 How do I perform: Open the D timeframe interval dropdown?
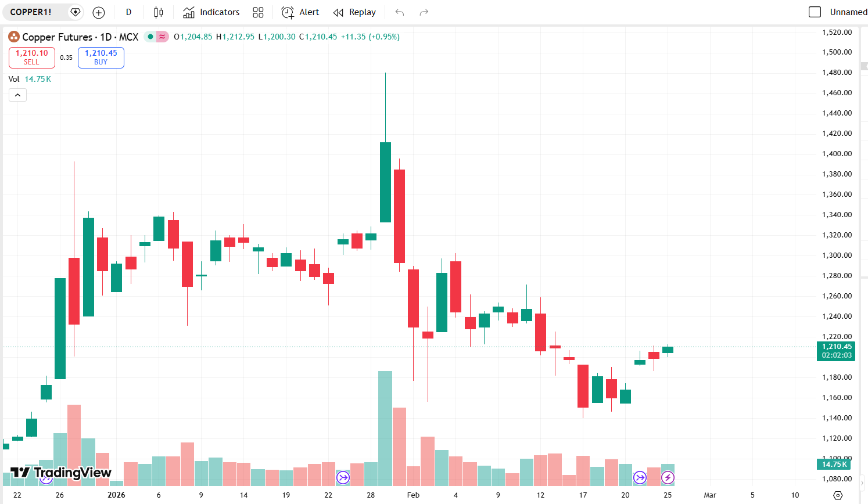[x=128, y=12]
